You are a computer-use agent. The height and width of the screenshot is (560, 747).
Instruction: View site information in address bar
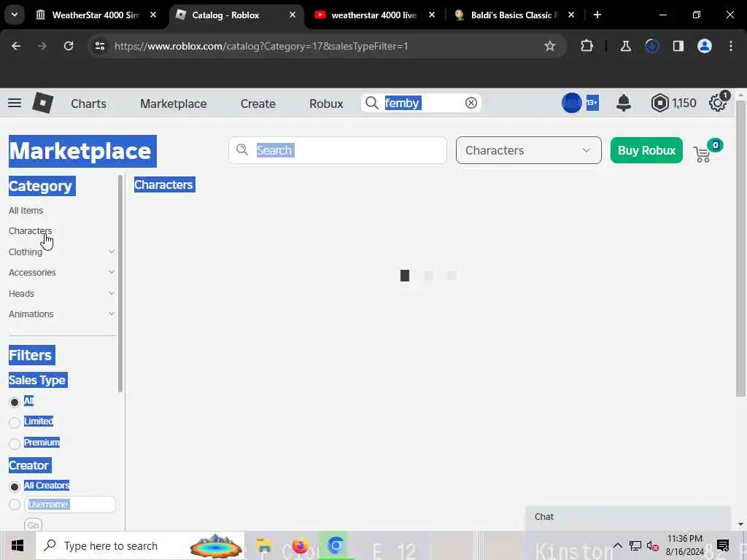[99, 46]
